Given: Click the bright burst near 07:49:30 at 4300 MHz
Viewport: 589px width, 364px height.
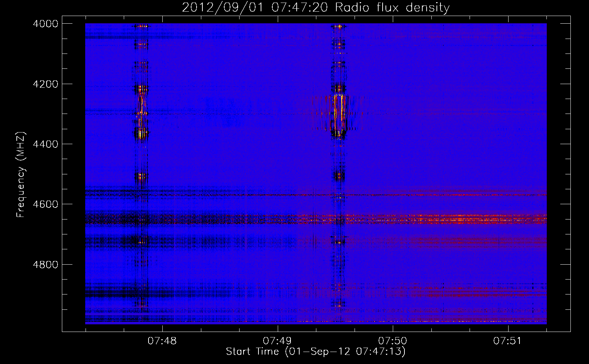Looking at the screenshot, I should point(339,112).
